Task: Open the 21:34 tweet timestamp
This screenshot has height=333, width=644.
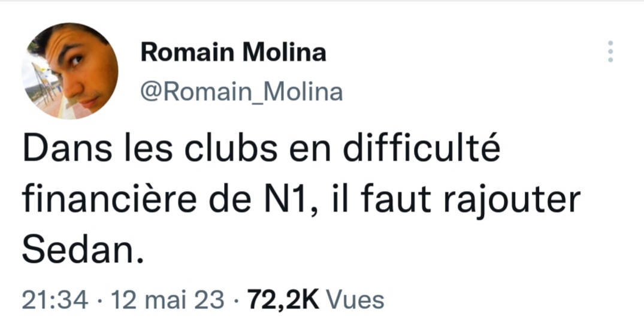Action: coord(55,300)
